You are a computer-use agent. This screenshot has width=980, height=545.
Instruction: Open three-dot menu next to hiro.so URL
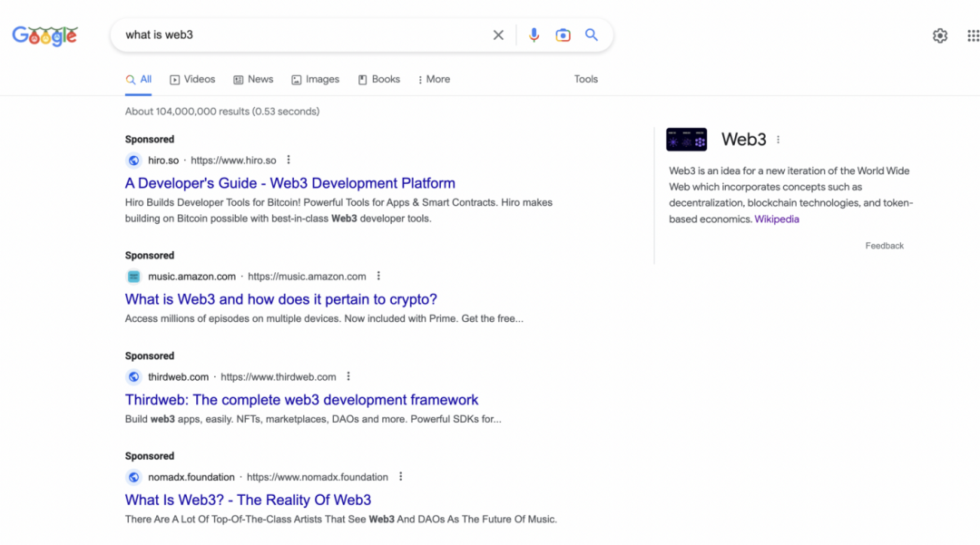(289, 161)
